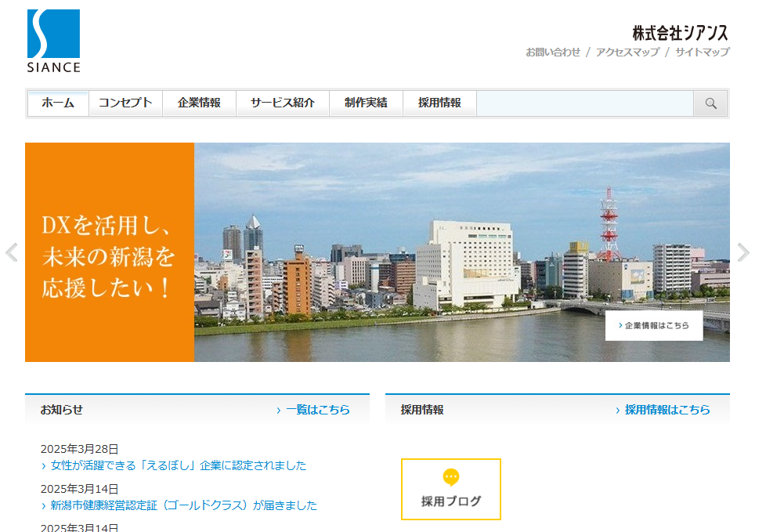Read the えるぼし企業認定 news article

click(178, 465)
